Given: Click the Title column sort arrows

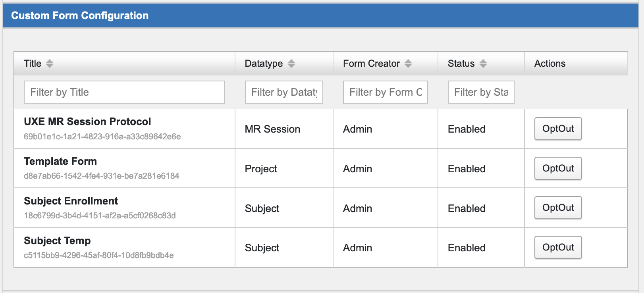Looking at the screenshot, I should click(50, 63).
